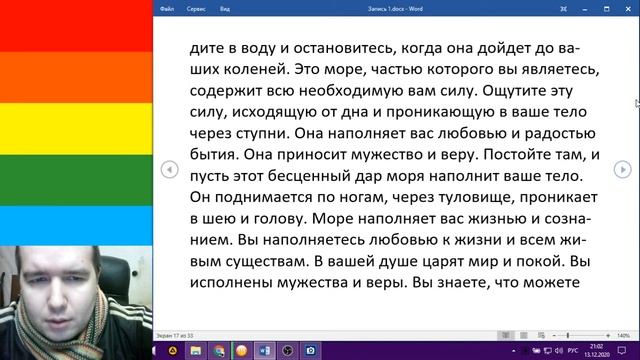This screenshot has height=360, width=640.
Task: Click the red color stripe
Action: click(x=76, y=26)
